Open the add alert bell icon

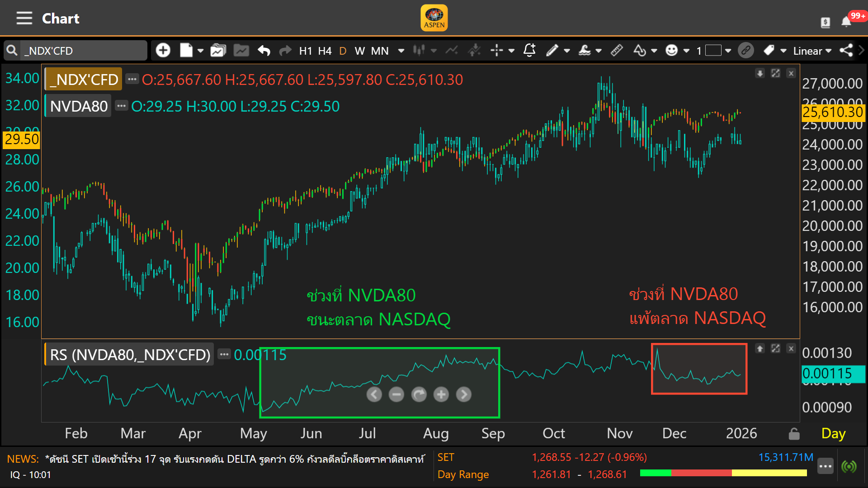529,50
